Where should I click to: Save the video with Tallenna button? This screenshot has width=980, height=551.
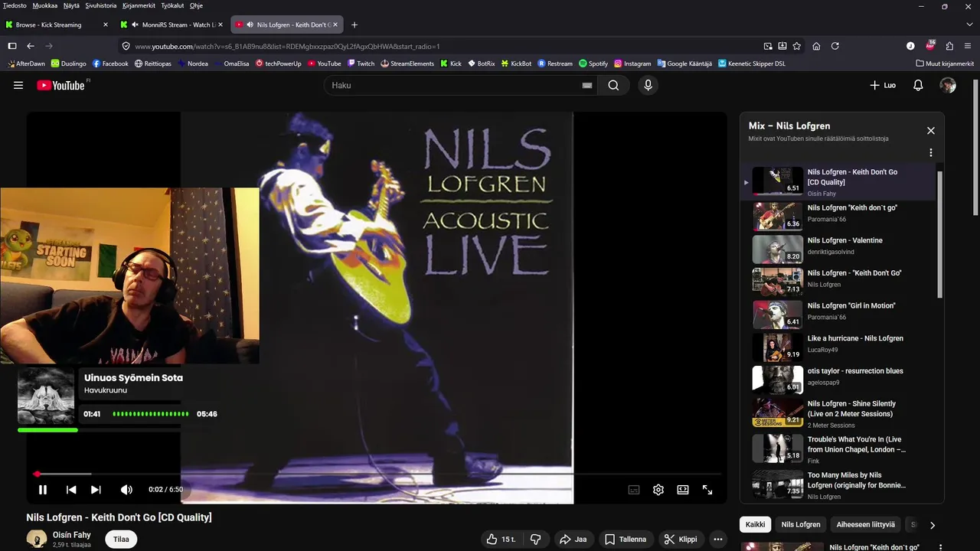(x=626, y=540)
